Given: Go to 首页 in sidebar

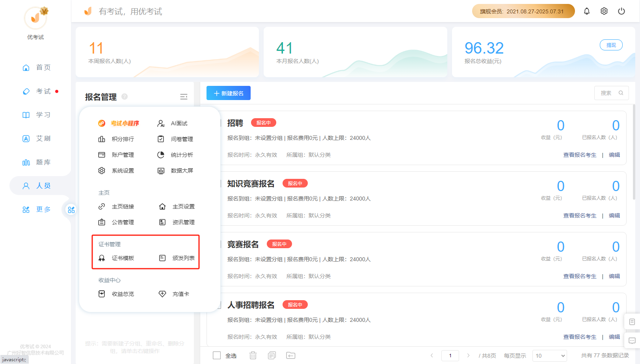Looking at the screenshot, I should coord(37,67).
